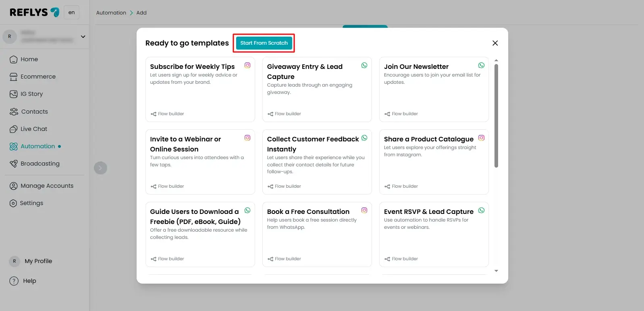The image size is (644, 311).
Task: Open the Home page icon in sidebar
Action: click(14, 60)
